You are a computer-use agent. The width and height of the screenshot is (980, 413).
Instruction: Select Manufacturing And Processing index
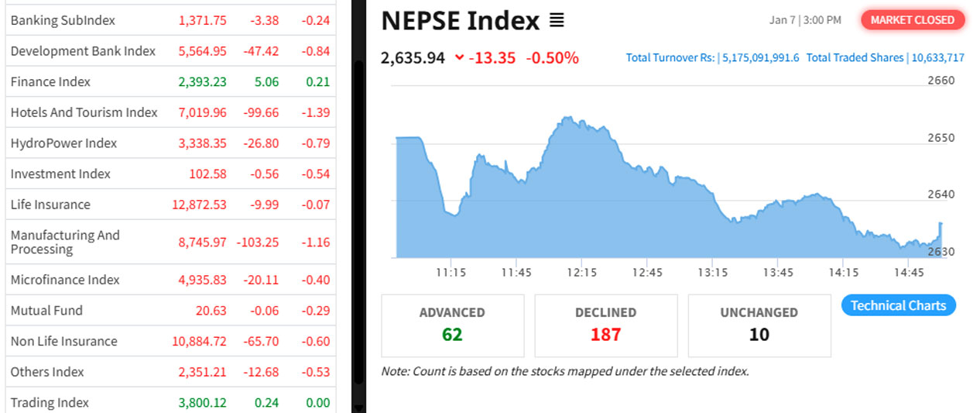[65, 242]
